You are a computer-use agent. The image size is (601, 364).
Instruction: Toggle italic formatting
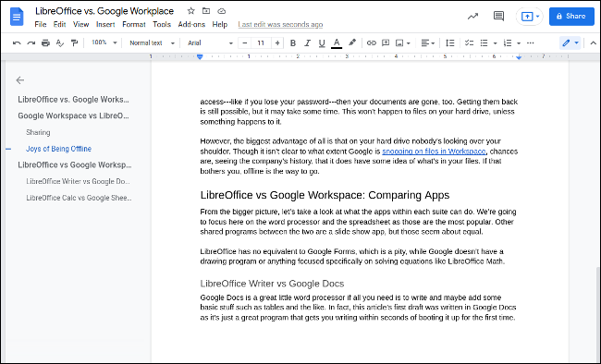coord(307,42)
